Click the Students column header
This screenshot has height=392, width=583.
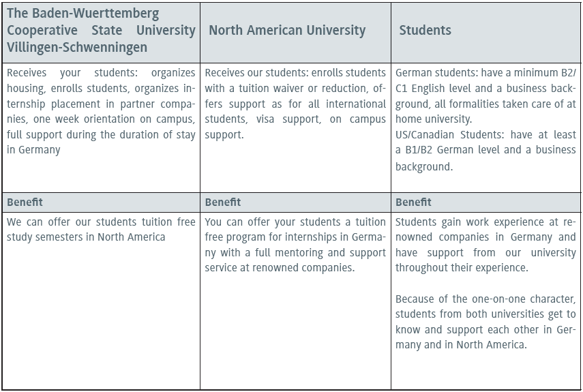[x=425, y=31]
